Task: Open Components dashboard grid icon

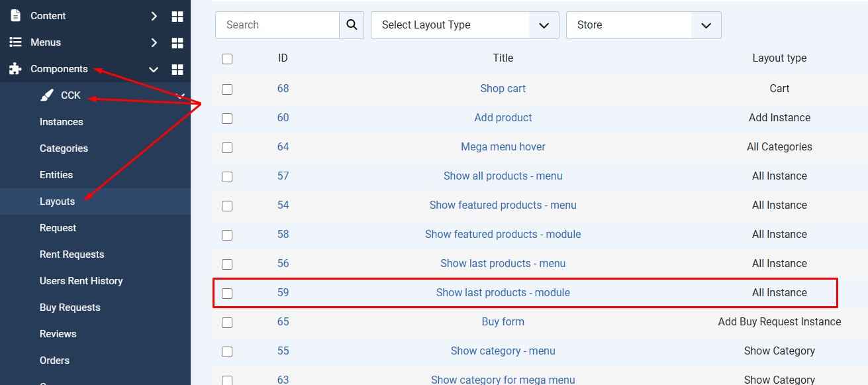Action: [x=177, y=69]
